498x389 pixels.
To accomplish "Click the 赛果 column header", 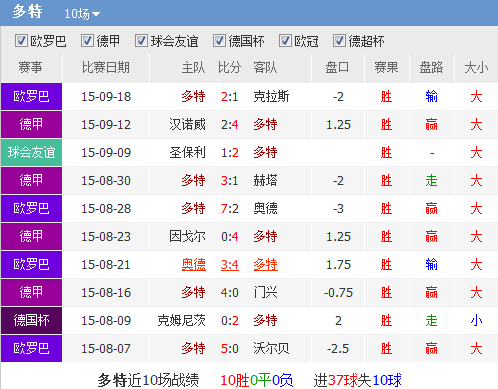I will 386,68.
